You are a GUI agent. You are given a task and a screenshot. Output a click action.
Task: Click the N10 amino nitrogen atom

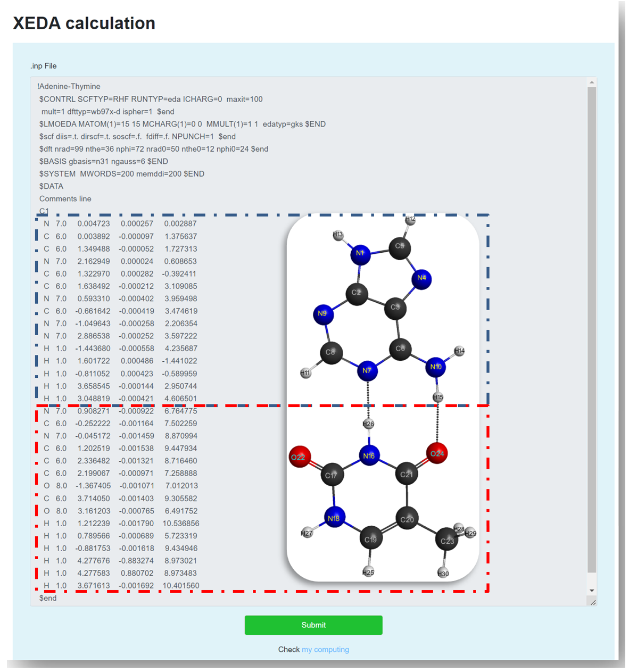point(436,367)
